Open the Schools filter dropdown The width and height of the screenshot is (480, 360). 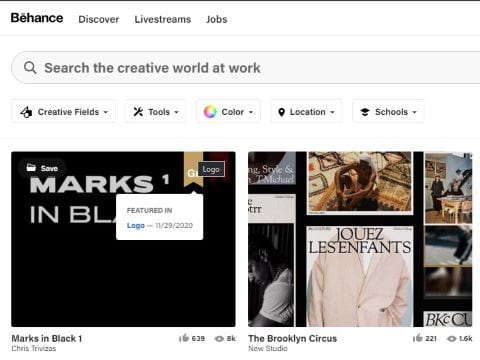pos(388,112)
